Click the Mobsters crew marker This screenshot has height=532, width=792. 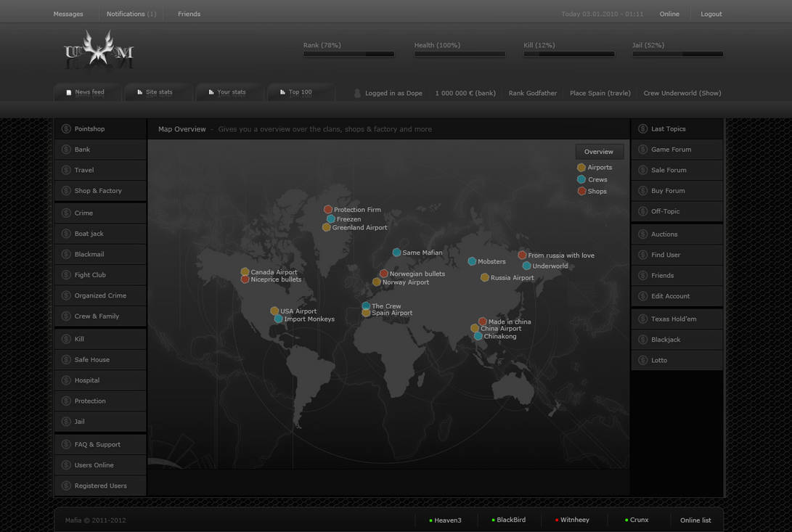pyautogui.click(x=472, y=261)
